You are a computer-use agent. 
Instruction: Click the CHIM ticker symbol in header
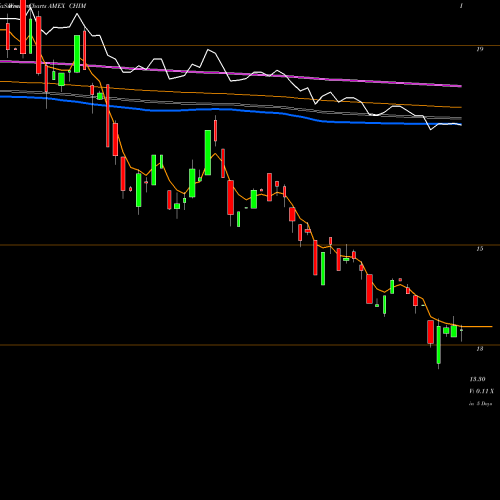77,6
